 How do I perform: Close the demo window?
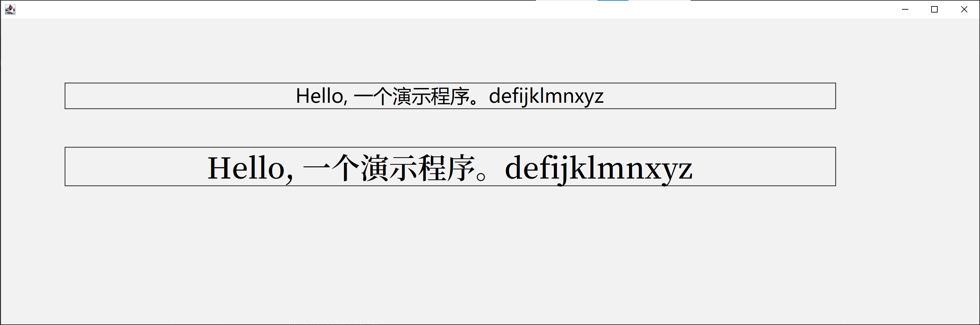click(964, 9)
